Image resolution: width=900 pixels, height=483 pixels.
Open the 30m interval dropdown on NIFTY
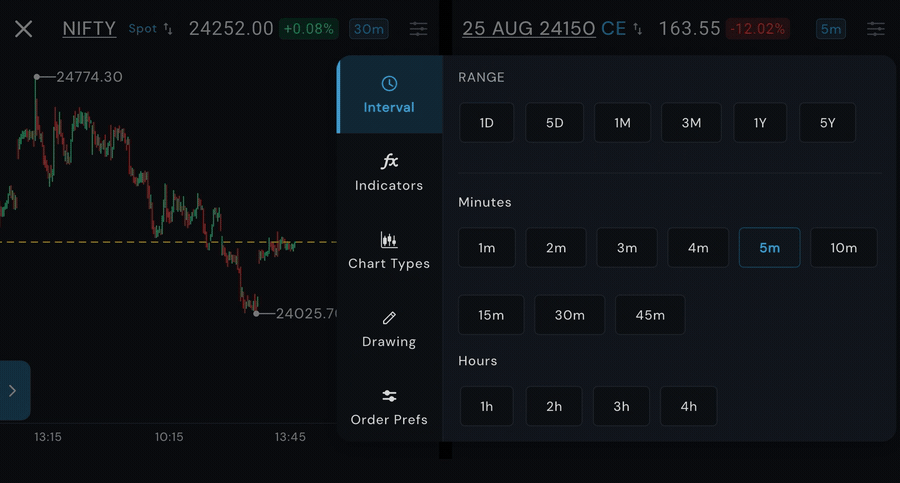click(x=369, y=29)
